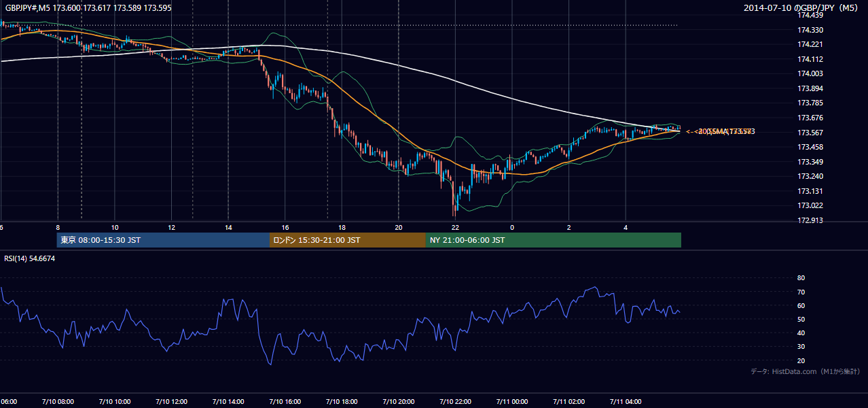Click hour label 10 under the price chart
The image size is (868, 408).
(115, 228)
